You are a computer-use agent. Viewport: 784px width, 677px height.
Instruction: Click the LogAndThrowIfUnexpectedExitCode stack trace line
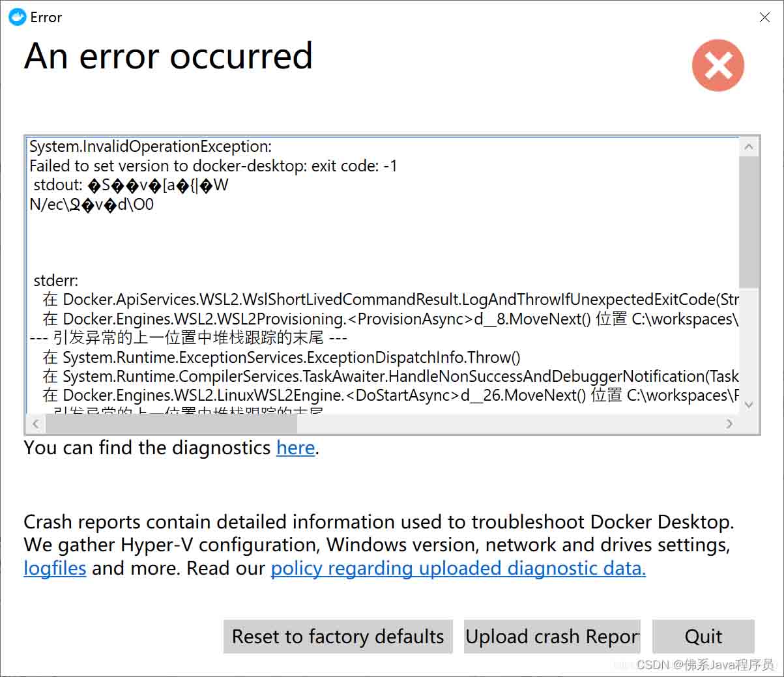tap(390, 300)
